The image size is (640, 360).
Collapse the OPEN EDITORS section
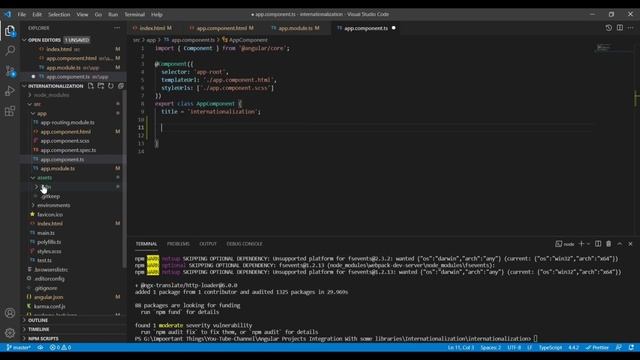24,40
